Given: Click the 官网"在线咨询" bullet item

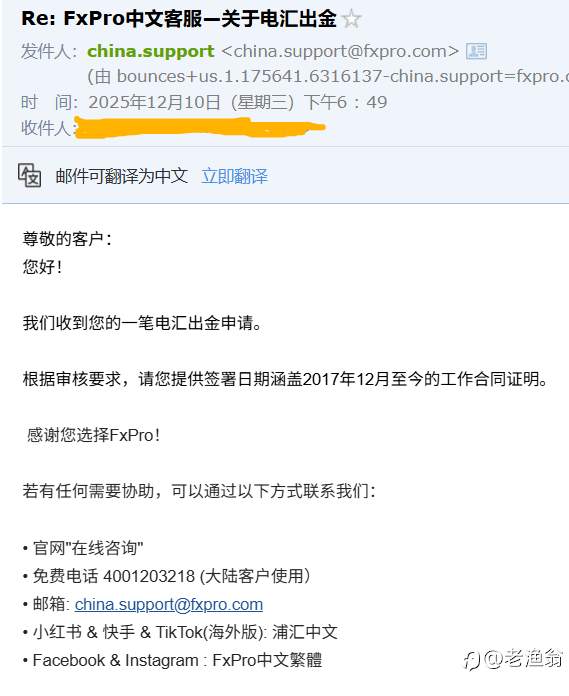Looking at the screenshot, I should 83,548.
